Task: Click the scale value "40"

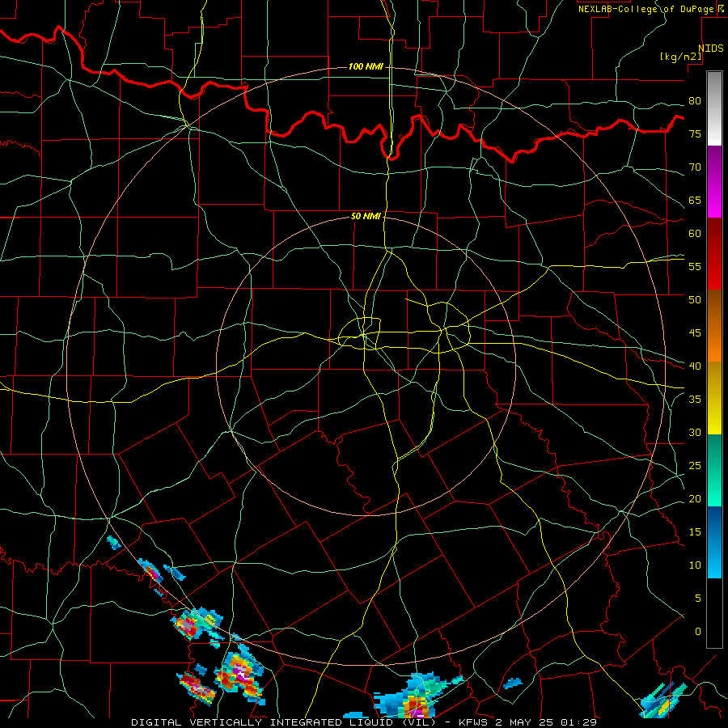Action: 695,366
